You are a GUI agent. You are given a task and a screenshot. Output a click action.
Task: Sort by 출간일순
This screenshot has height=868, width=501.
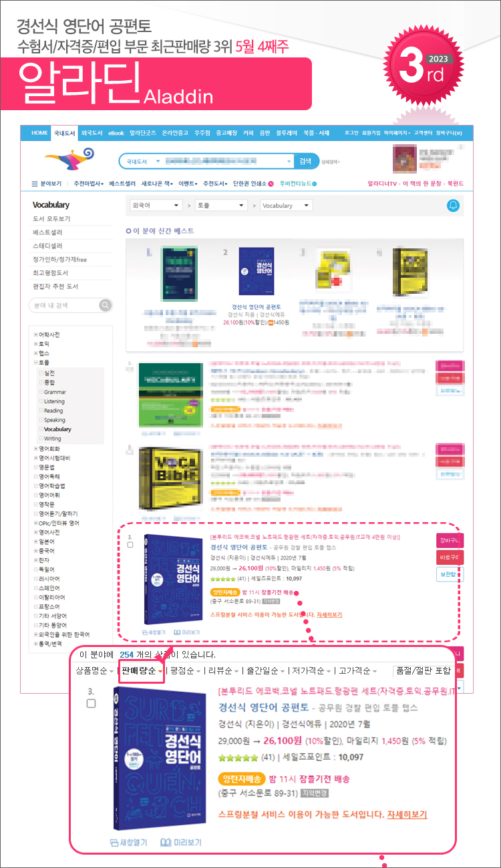[267, 671]
